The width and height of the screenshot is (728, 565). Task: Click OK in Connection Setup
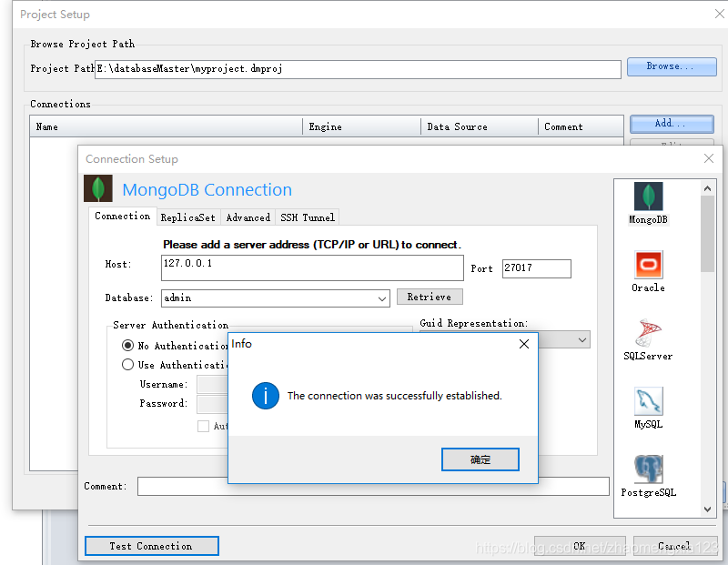tap(580, 546)
